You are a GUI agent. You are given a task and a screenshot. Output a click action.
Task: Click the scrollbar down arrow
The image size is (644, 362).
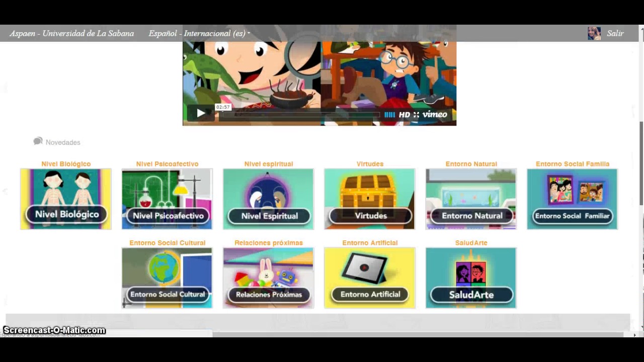click(x=641, y=327)
